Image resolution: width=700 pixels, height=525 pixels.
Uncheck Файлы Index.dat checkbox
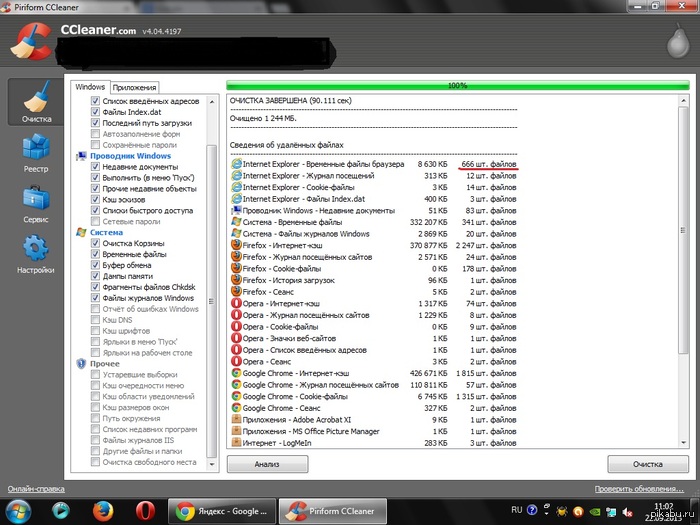[x=95, y=112]
